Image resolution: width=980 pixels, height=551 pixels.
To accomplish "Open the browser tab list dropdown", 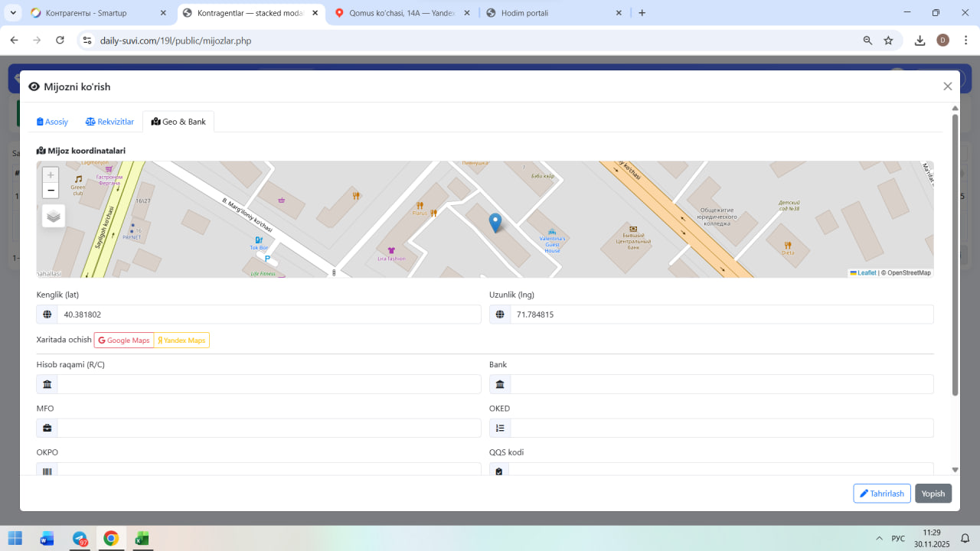I will pos(13,13).
